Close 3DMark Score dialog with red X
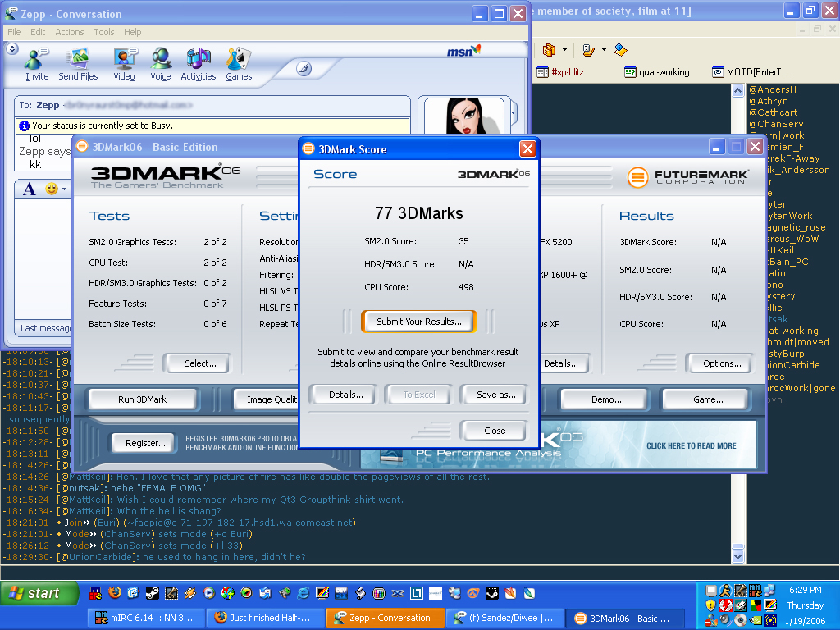 coord(527,149)
